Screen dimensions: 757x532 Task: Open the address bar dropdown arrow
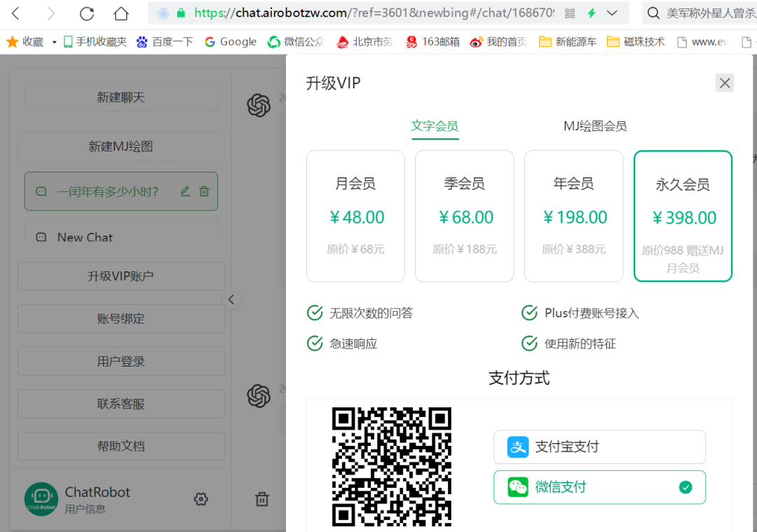click(611, 13)
